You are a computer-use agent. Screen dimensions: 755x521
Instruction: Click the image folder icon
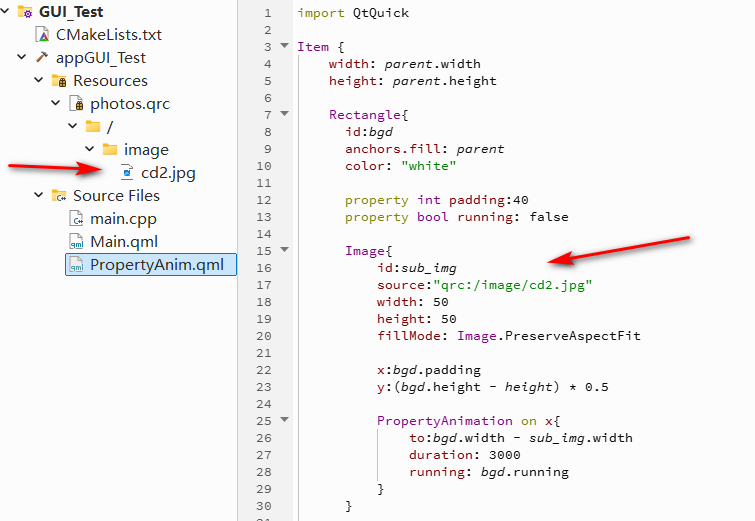[110, 149]
